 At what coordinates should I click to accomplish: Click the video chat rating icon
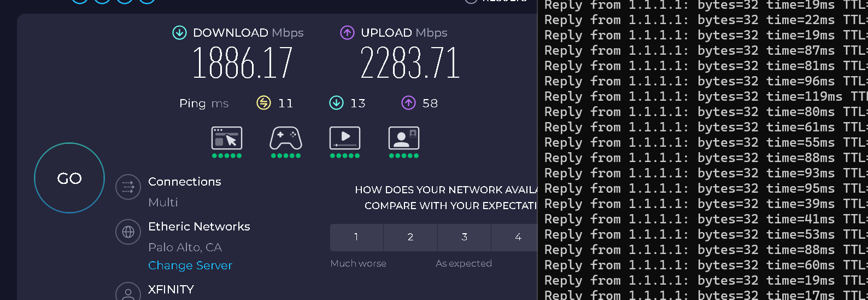pyautogui.click(x=404, y=138)
